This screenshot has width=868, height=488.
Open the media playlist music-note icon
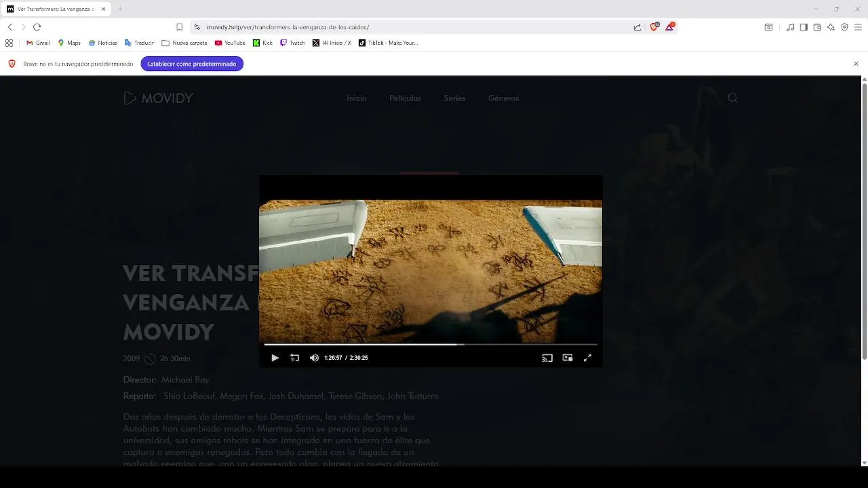pyautogui.click(x=790, y=27)
